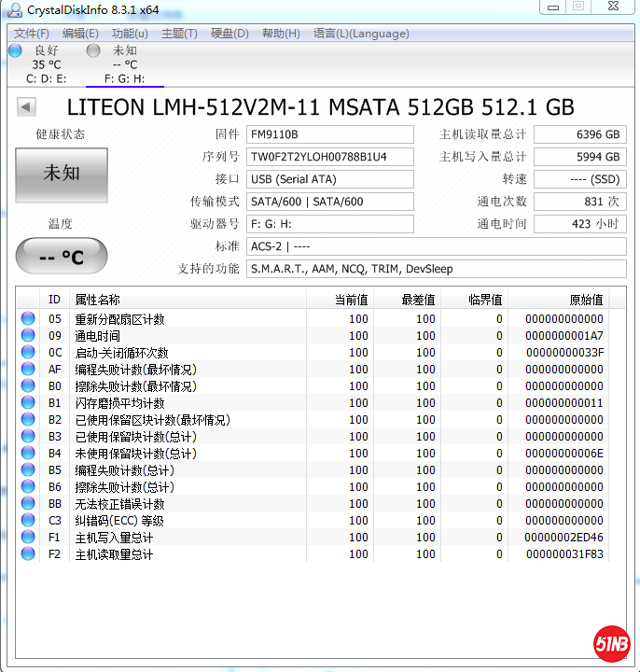The height and width of the screenshot is (672, 640).
Task: Click the 未知 health status button
Action: point(62,175)
